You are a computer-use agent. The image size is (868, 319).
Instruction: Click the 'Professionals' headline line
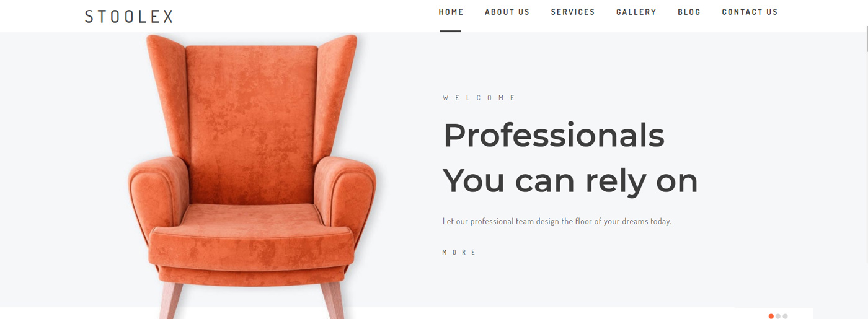click(x=554, y=136)
